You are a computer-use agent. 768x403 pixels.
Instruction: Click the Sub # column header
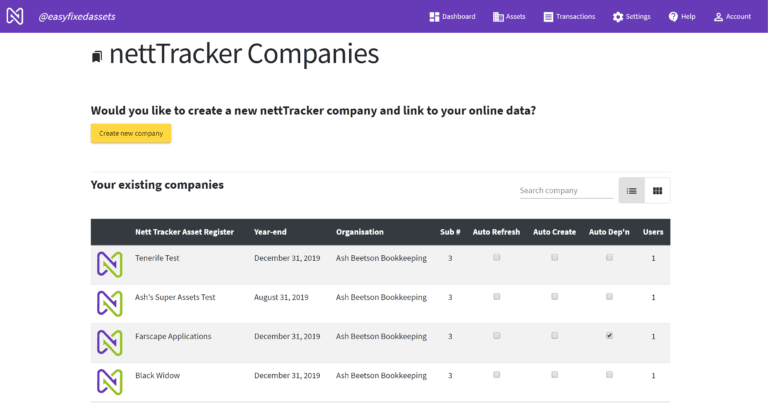pyautogui.click(x=450, y=232)
